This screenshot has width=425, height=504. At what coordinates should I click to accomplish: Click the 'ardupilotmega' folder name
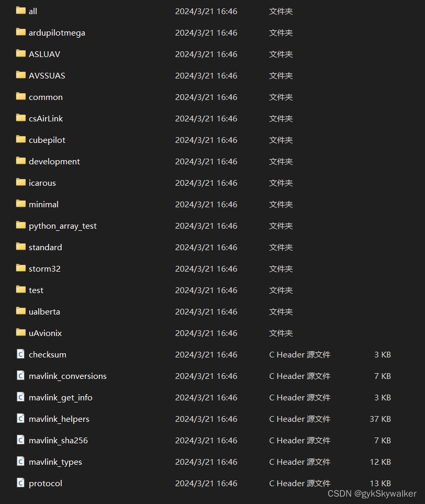tap(57, 33)
